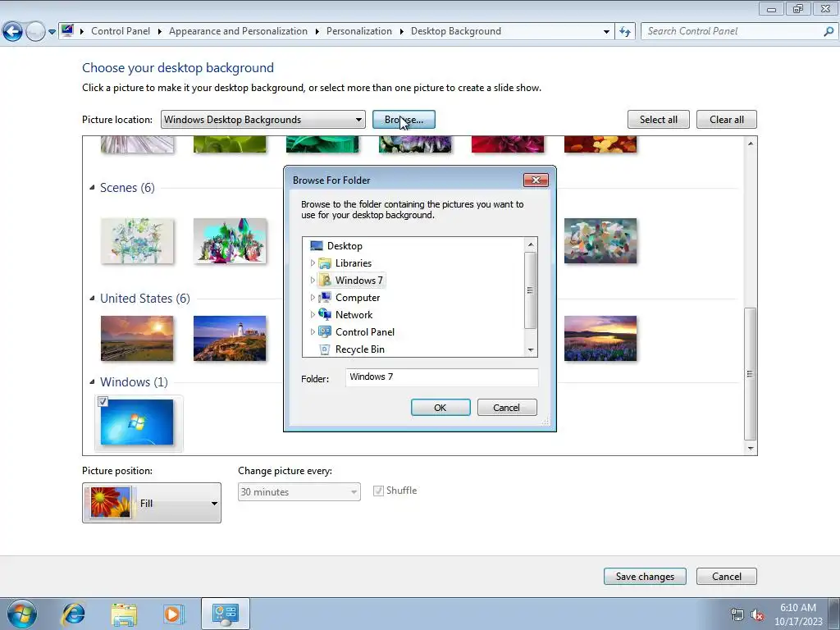Expand the Control Panel tree node
Image resolution: width=840 pixels, height=630 pixels.
tap(313, 331)
